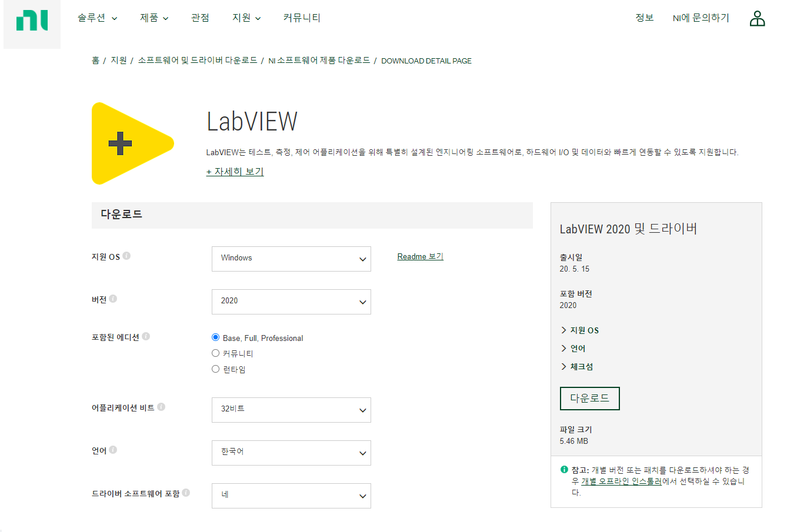The image size is (787, 532).
Task: Open the 지원 OS Windows dropdown
Action: 291,259
